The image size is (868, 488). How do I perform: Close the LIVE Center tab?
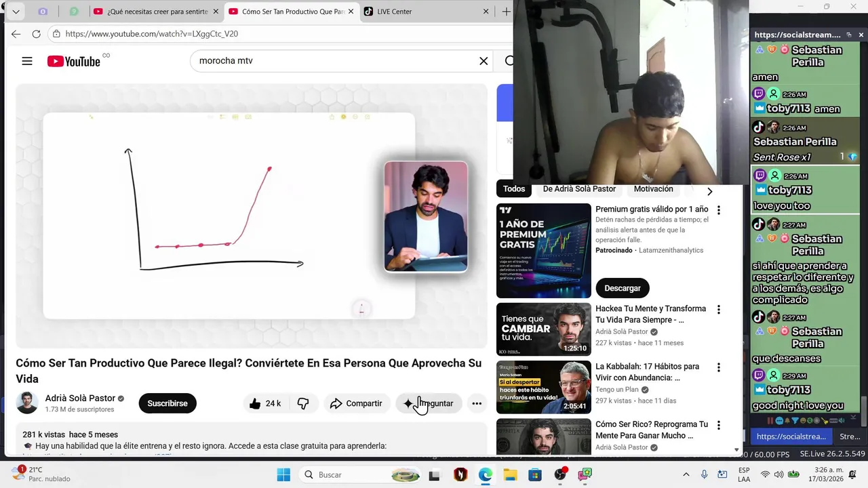pyautogui.click(x=486, y=12)
